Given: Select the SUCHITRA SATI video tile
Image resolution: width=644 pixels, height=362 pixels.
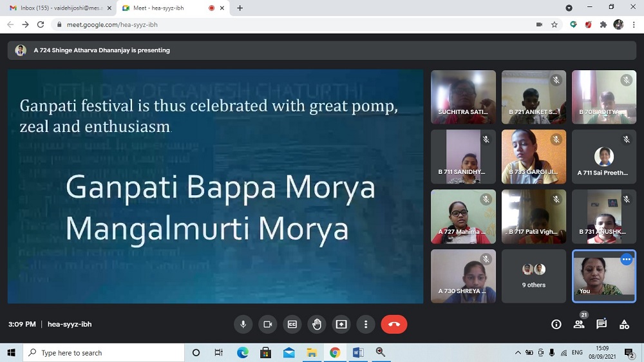Looking at the screenshot, I should 463,97.
